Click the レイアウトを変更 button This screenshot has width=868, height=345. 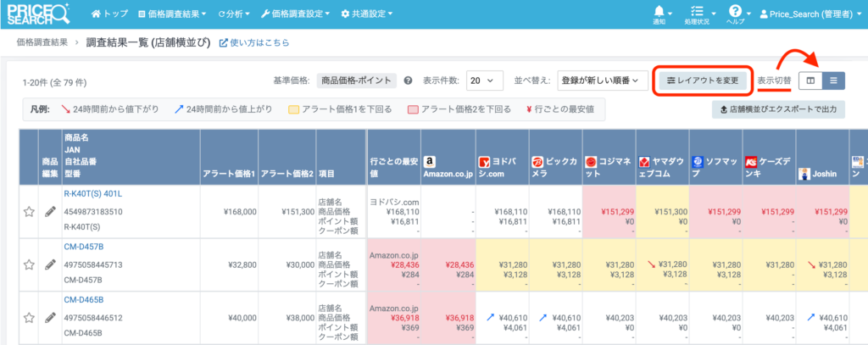coord(703,81)
